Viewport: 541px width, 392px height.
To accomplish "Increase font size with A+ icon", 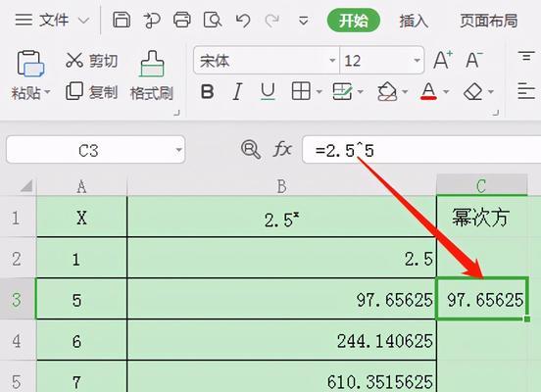I will click(x=443, y=60).
